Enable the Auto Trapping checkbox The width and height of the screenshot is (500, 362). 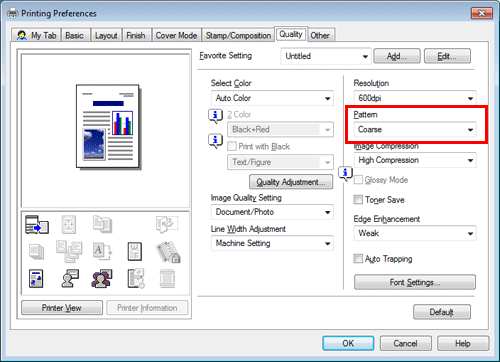pyautogui.click(x=358, y=259)
